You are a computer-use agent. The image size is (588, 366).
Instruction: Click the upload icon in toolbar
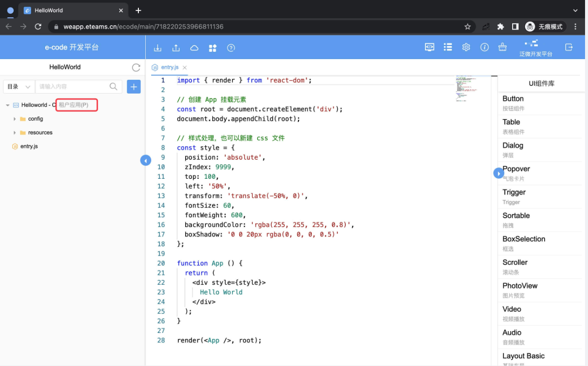pyautogui.click(x=176, y=48)
